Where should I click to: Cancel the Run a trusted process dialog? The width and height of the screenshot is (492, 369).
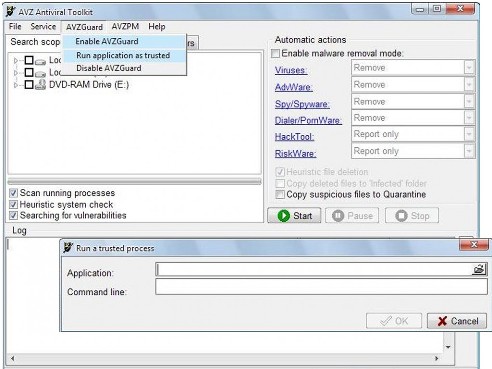click(x=457, y=321)
